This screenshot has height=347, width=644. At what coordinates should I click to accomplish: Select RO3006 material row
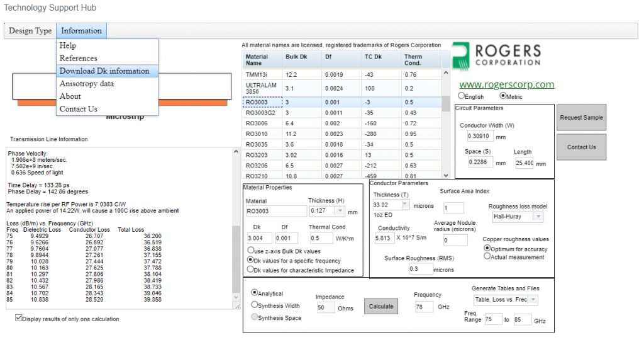[x=342, y=123]
